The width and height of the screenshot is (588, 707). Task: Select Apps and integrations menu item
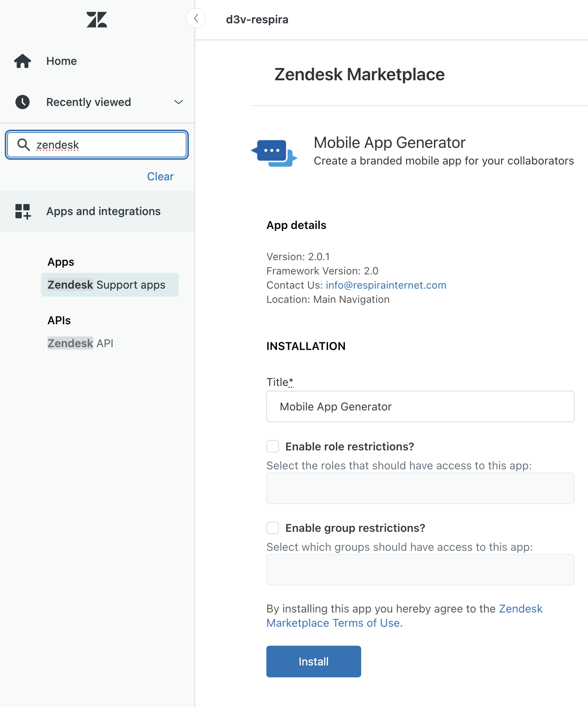tap(104, 212)
